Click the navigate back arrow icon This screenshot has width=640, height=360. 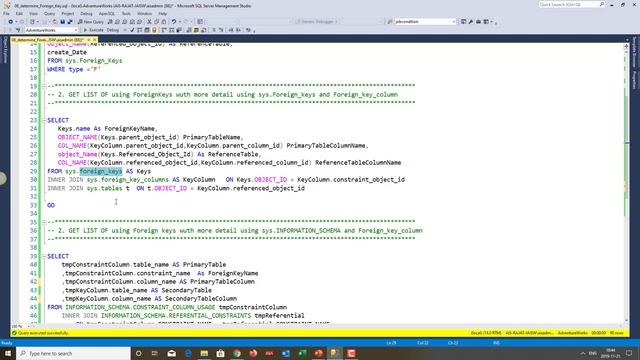pos(11,22)
